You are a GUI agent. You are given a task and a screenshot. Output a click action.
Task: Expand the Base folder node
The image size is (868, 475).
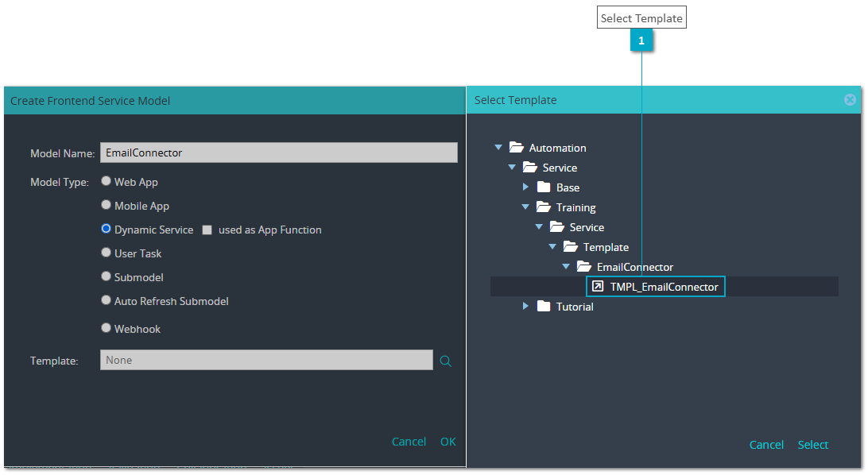(525, 187)
